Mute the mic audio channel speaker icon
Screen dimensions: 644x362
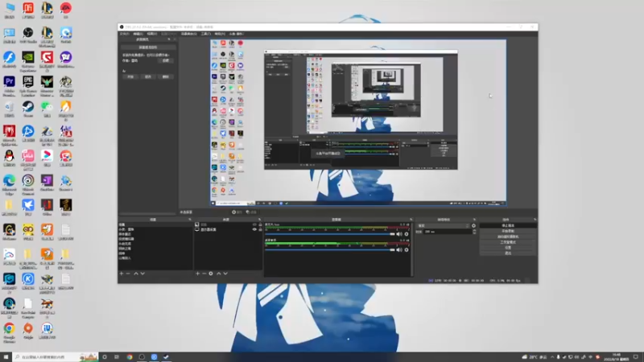[399, 234]
